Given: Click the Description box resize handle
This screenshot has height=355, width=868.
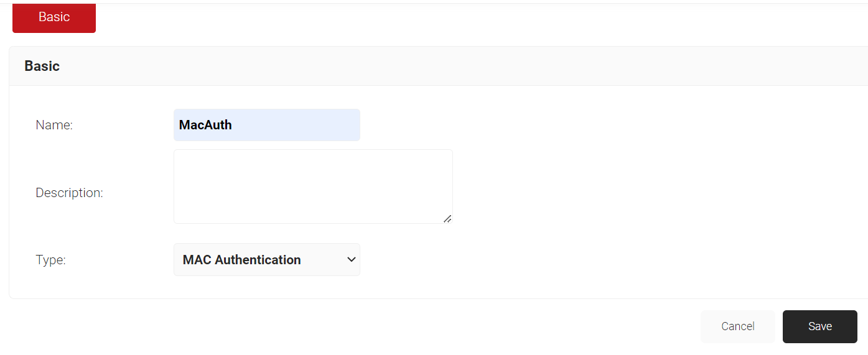Looking at the screenshot, I should 447,218.
